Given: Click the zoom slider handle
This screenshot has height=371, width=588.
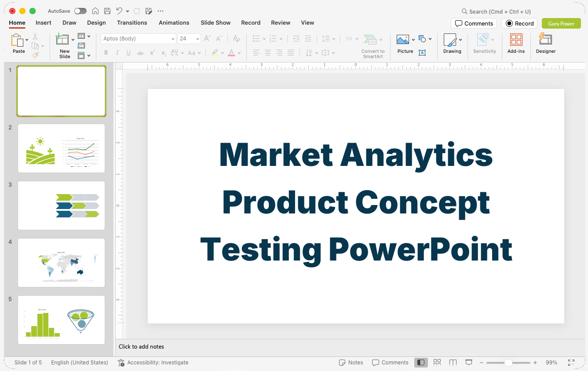Looking at the screenshot, I should pyautogui.click(x=508, y=363).
